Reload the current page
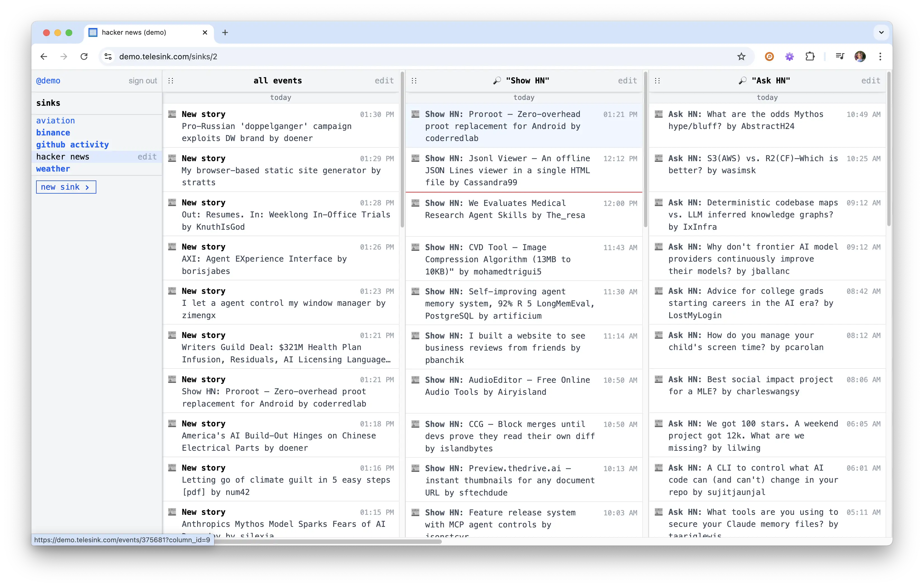924x587 pixels. (x=84, y=56)
